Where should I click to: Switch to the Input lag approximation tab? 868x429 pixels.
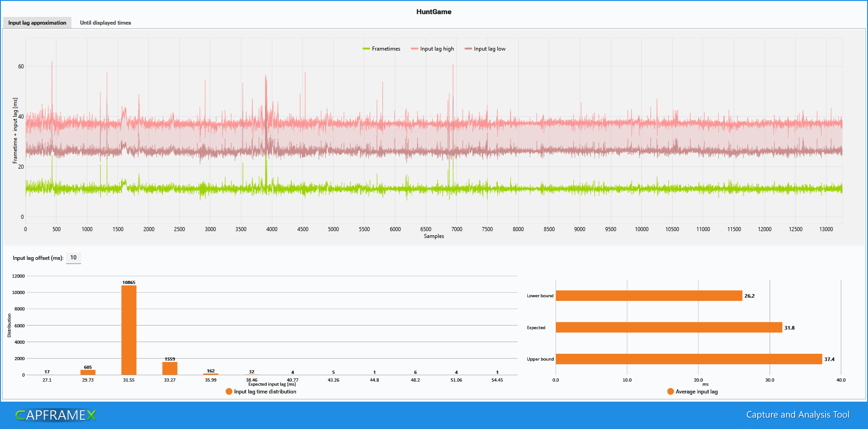[x=37, y=23]
